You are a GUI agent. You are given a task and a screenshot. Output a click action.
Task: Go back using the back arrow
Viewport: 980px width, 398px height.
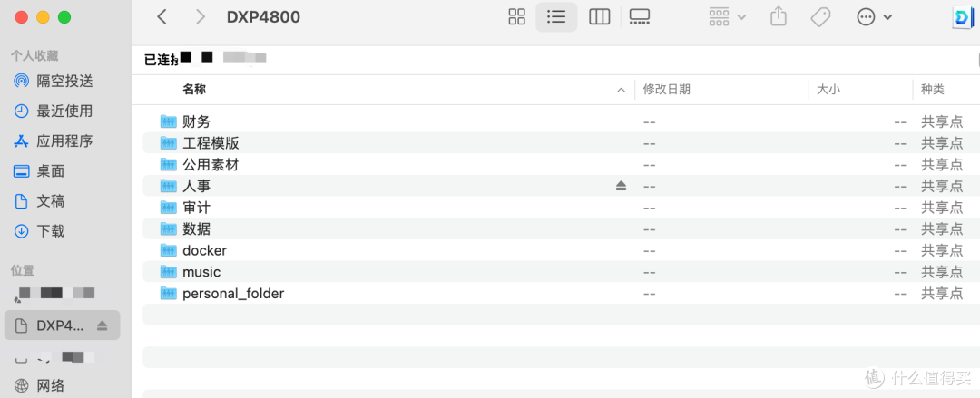(x=162, y=17)
